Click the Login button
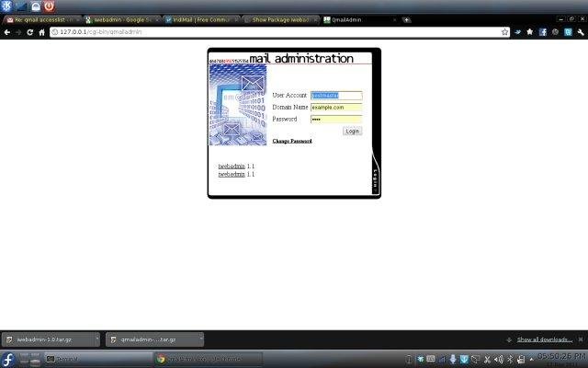Image resolution: width=588 pixels, height=368 pixels. coord(352,131)
